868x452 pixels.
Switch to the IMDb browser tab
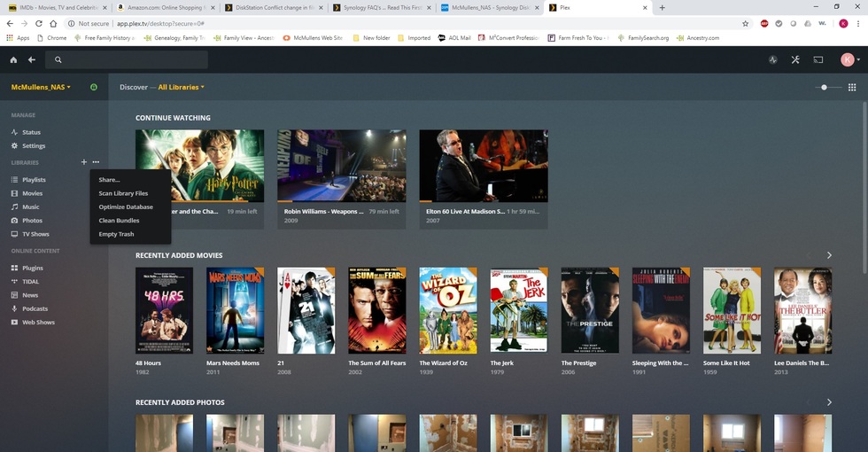tap(58, 8)
